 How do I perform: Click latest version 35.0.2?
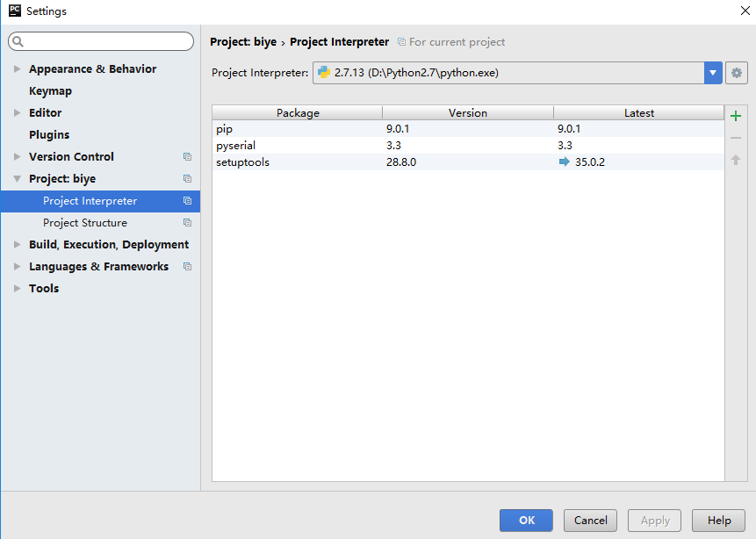[590, 162]
